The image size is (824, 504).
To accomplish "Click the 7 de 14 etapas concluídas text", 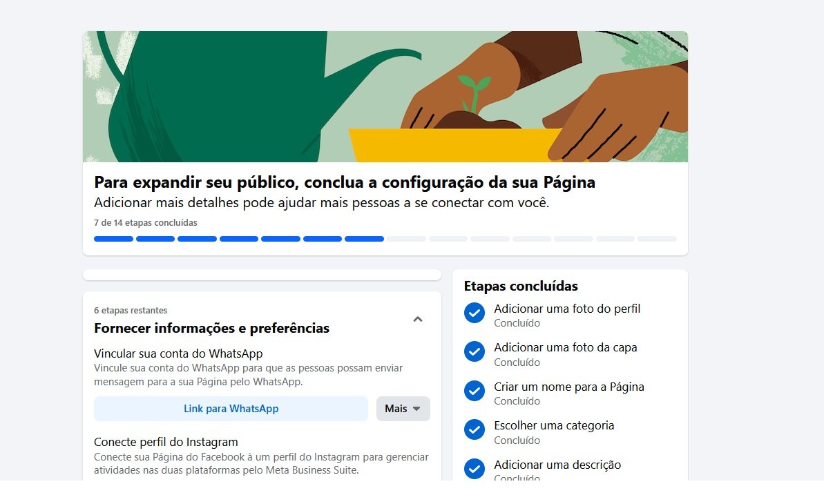I will pos(146,223).
